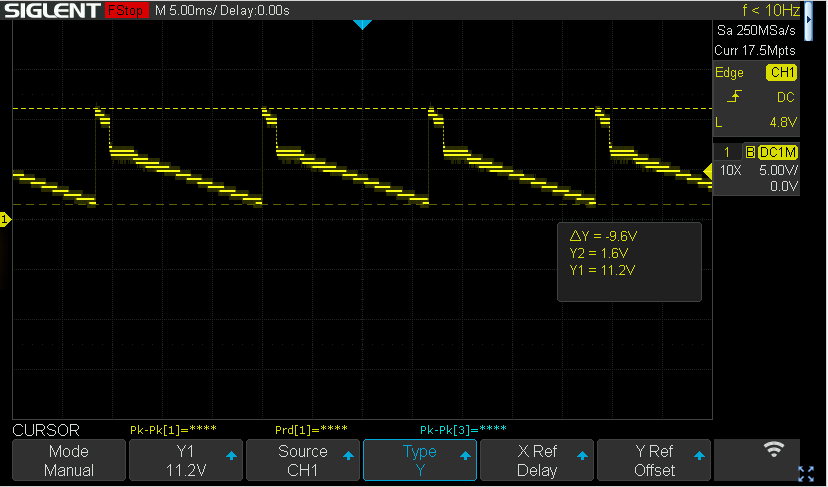The image size is (828, 487).
Task: Click the 10X probe attenuation label
Action: click(730, 171)
